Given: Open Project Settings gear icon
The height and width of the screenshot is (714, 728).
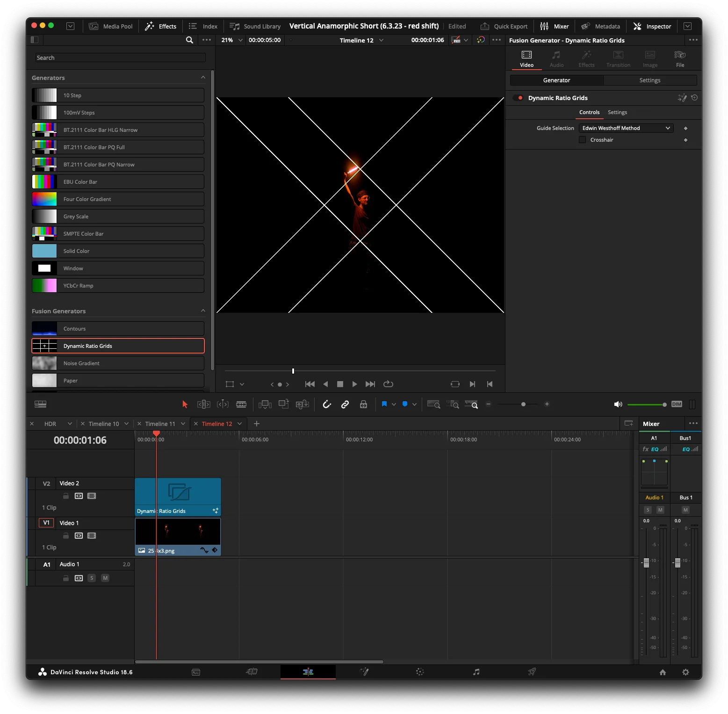Looking at the screenshot, I should (x=685, y=672).
